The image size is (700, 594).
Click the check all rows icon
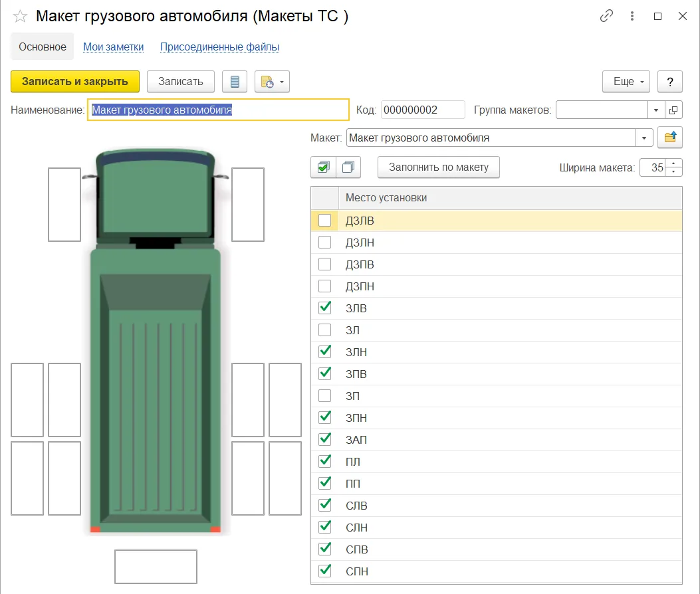pyautogui.click(x=323, y=167)
